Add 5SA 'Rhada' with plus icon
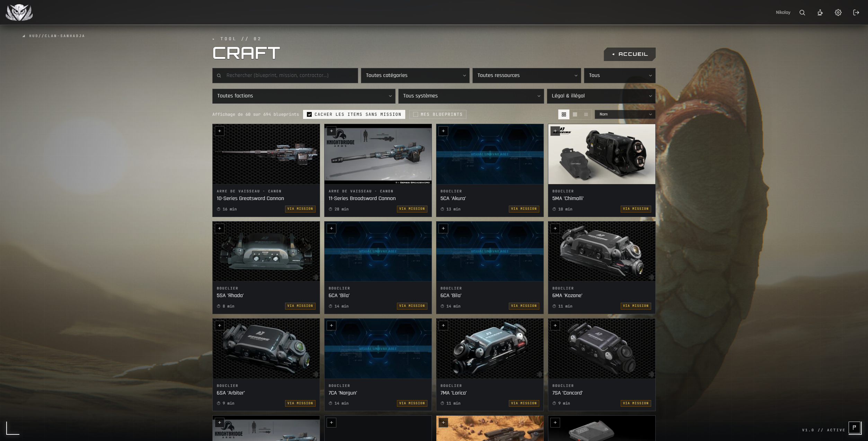868x441 pixels. (x=220, y=228)
